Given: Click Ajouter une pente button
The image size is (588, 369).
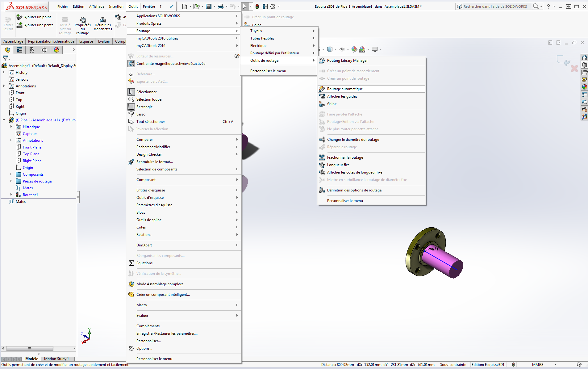Looking at the screenshot, I should [x=35, y=25].
